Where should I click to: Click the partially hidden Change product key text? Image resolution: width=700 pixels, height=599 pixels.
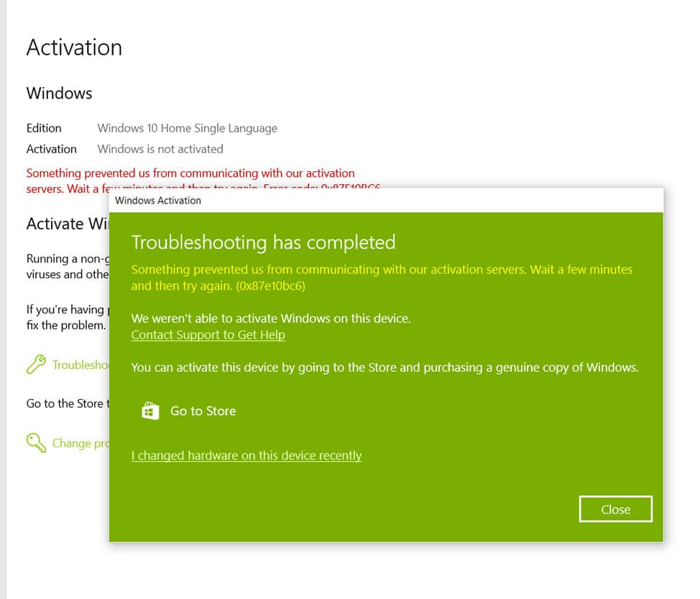click(x=80, y=443)
